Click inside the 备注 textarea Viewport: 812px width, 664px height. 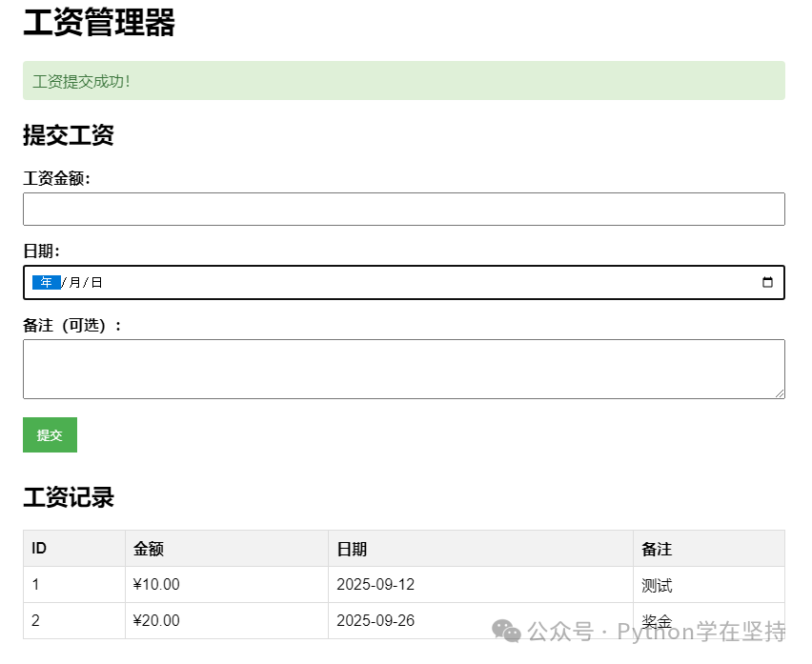pos(404,369)
